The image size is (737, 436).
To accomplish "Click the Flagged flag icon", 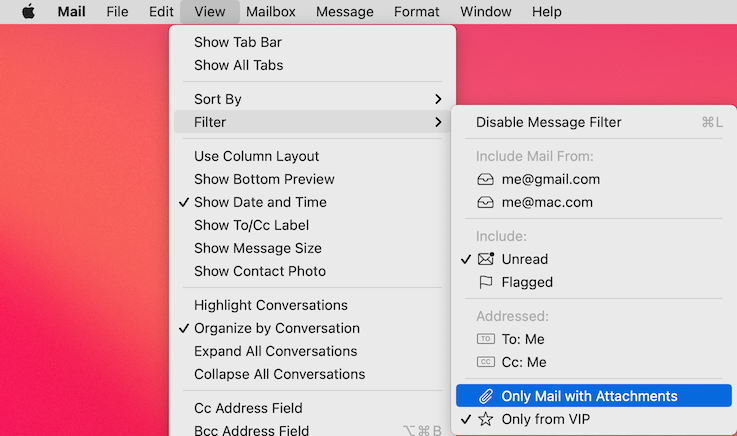I will click(486, 282).
